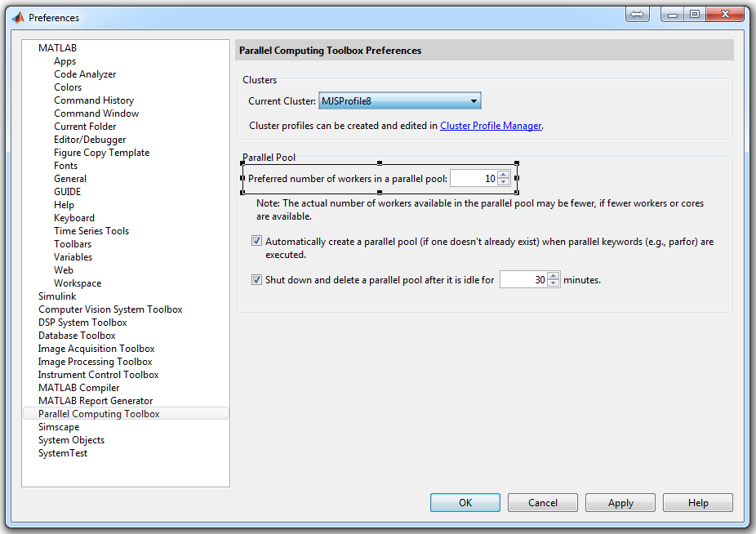Select Image Acquisition Toolbox
Screen dimensions: 756x534
pyautogui.click(x=96, y=349)
